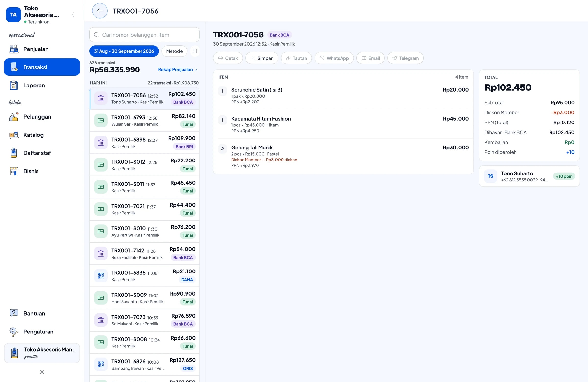Viewport: 588px width, 382px height.
Task: Click the back arrow next to TRX001-7056
Action: click(x=99, y=11)
